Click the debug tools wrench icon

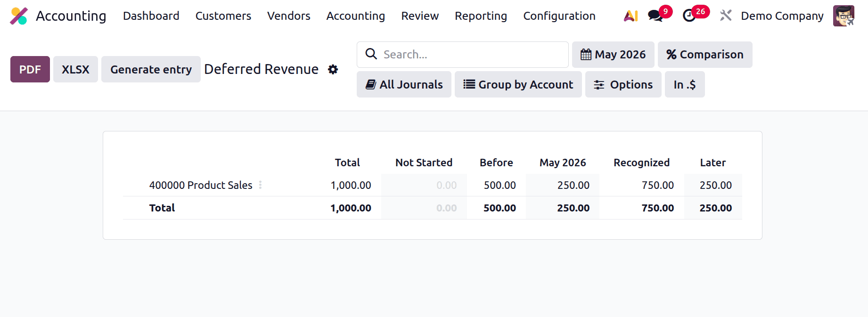click(x=726, y=16)
